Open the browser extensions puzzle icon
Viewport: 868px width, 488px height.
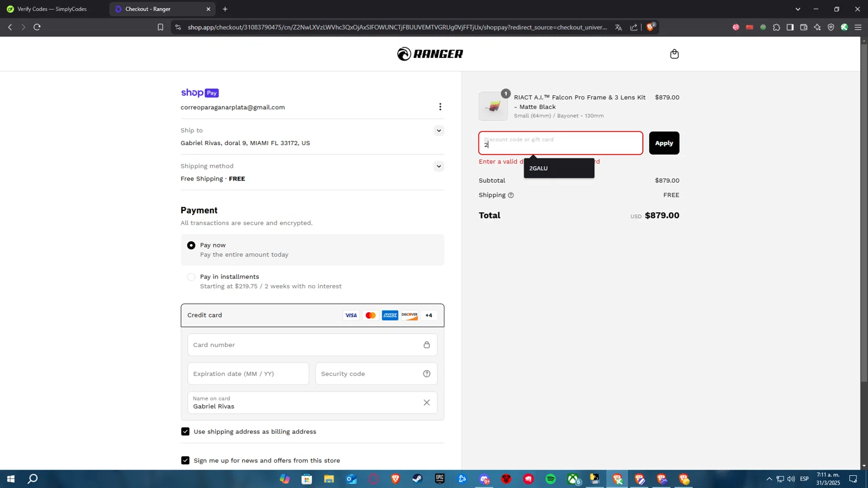pyautogui.click(x=777, y=27)
